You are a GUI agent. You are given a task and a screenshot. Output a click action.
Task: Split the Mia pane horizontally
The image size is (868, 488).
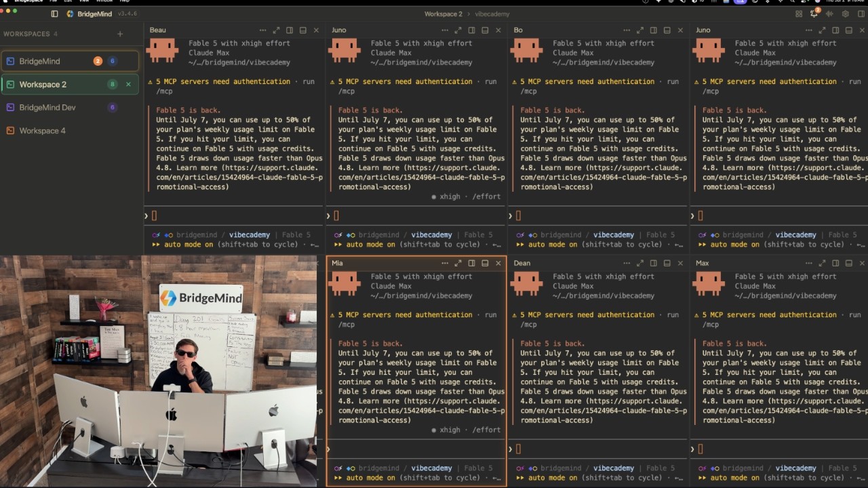[485, 263]
